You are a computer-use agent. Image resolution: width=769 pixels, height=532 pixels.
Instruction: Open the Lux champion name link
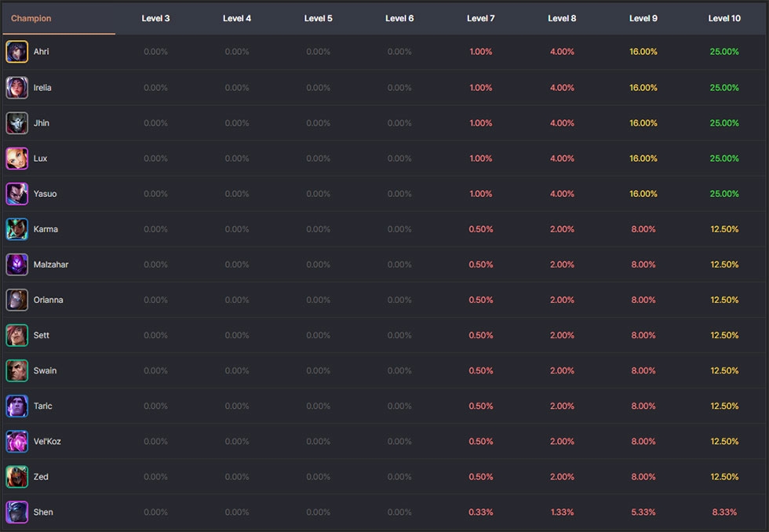[x=40, y=159]
